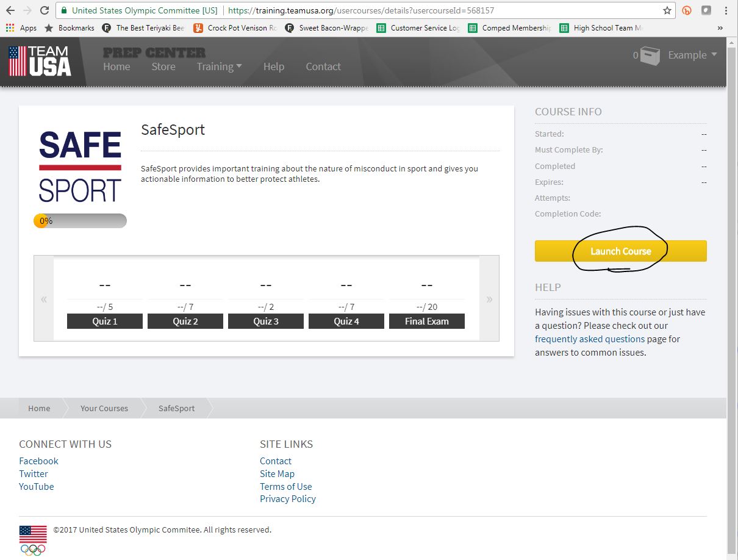Open the Example user account dropdown
738x560 pixels.
(x=692, y=55)
